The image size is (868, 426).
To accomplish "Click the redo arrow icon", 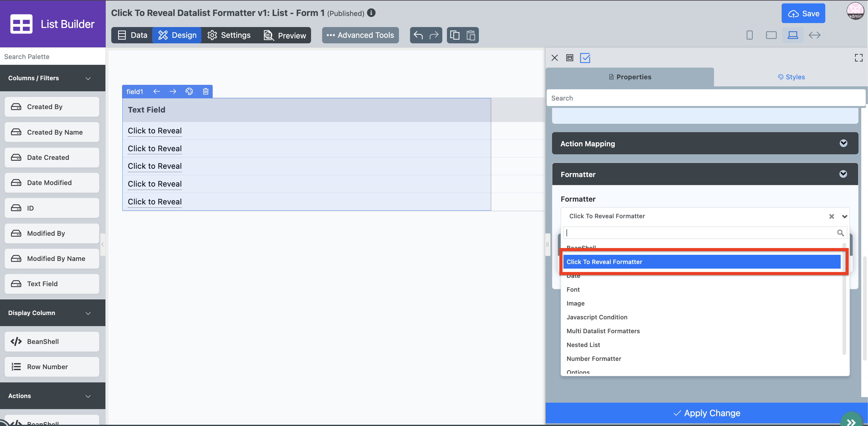I will point(434,35).
